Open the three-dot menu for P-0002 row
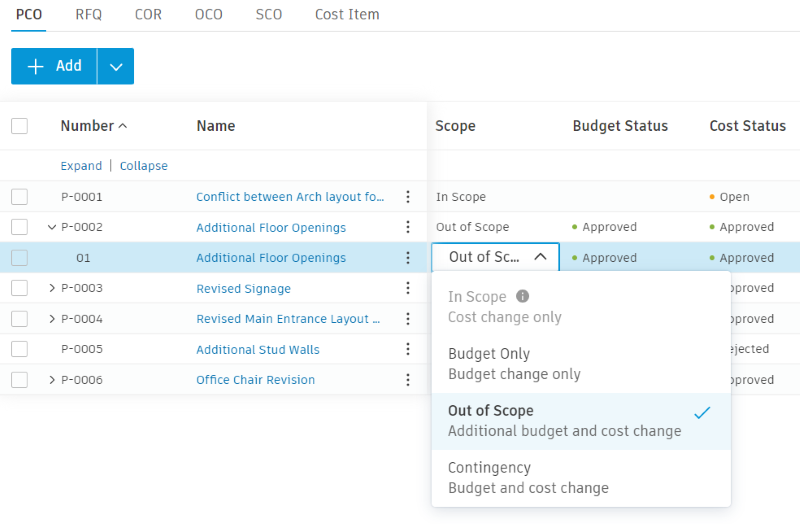 [x=407, y=227]
